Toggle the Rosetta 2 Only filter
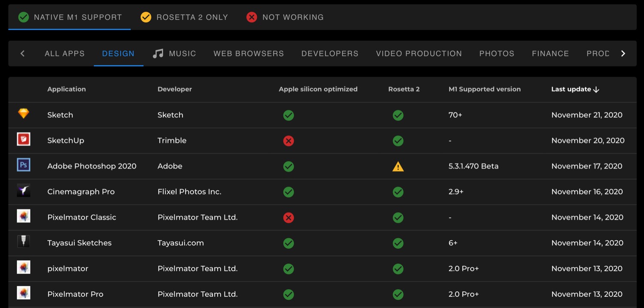644x308 pixels. [184, 17]
